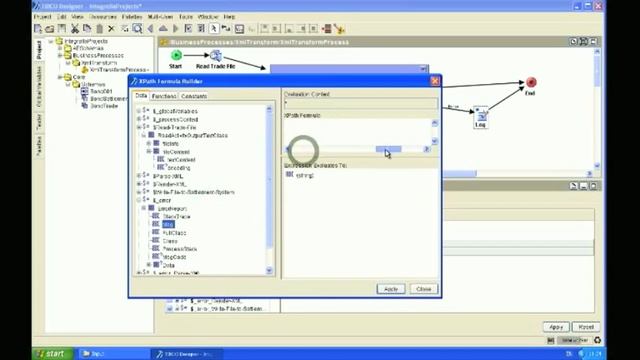Open the Palettes menu
This screenshot has height=360, width=640.
[x=132, y=17]
